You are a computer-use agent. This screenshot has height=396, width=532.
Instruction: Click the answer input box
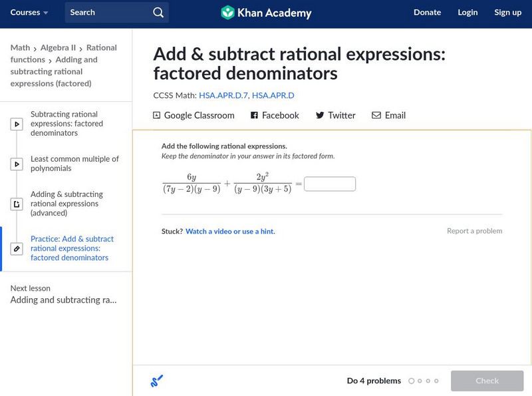330,184
